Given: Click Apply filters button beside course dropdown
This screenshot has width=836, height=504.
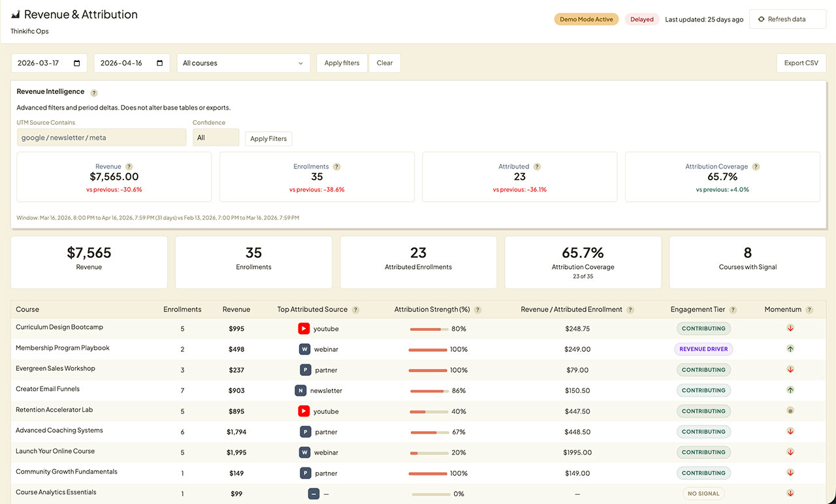Looking at the screenshot, I should click(x=342, y=63).
